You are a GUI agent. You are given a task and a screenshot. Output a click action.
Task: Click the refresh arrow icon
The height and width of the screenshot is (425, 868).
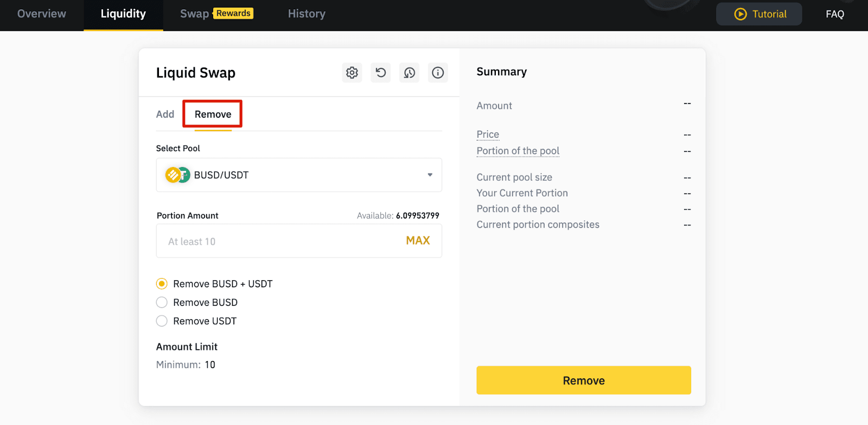381,73
